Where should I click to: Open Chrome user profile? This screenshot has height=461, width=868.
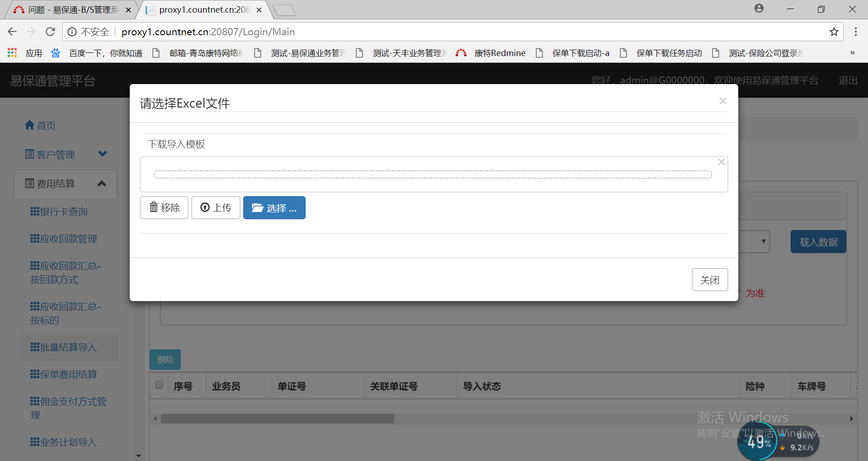tap(759, 8)
